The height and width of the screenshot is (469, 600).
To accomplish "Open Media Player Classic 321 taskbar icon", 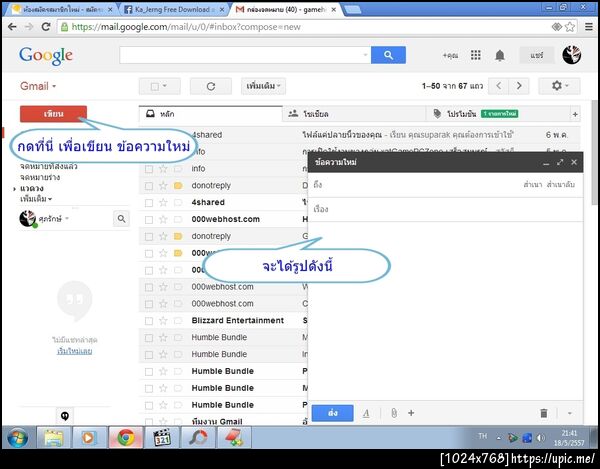I will point(162,438).
